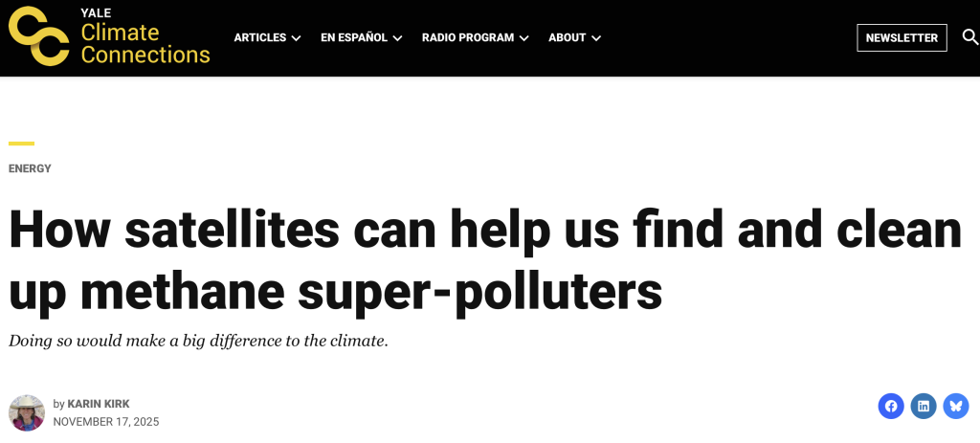Click the article headline about methane super-polluters
This screenshot has width=980, height=443.
484,259
